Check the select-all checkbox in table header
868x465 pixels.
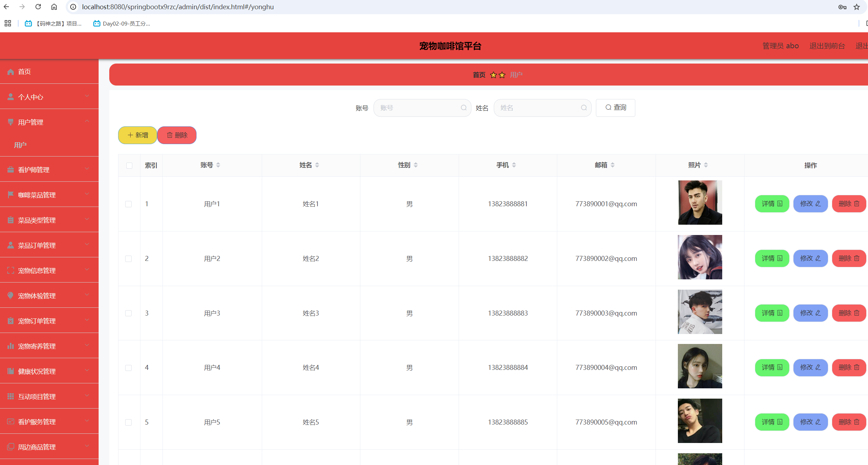(129, 165)
